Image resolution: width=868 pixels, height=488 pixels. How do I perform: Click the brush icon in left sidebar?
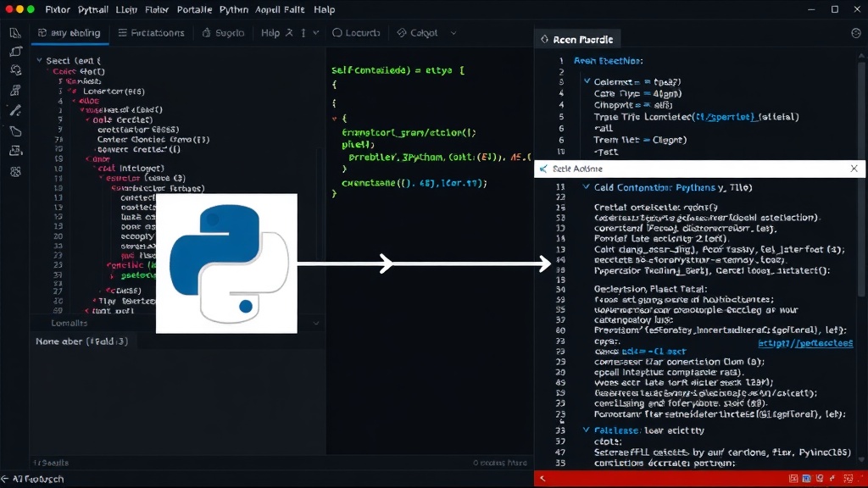coord(15,110)
